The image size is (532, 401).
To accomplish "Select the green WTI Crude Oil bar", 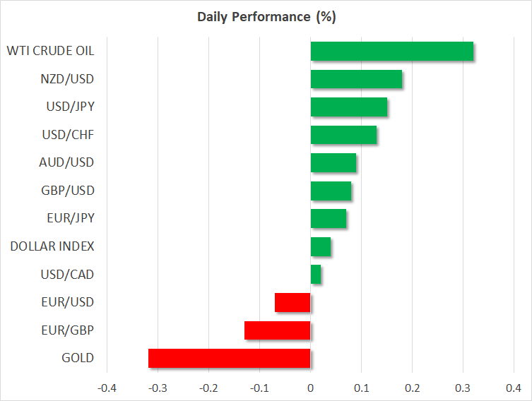I will point(391,52).
